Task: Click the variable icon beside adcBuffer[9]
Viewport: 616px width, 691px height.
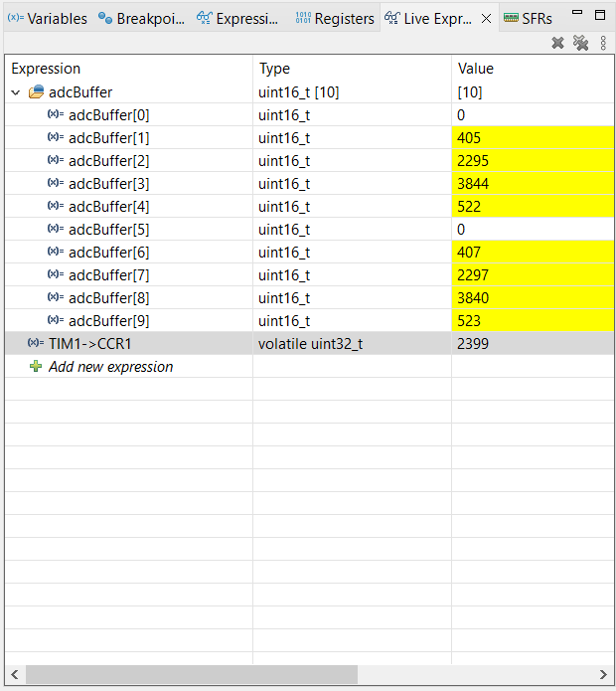Action: coord(56,320)
